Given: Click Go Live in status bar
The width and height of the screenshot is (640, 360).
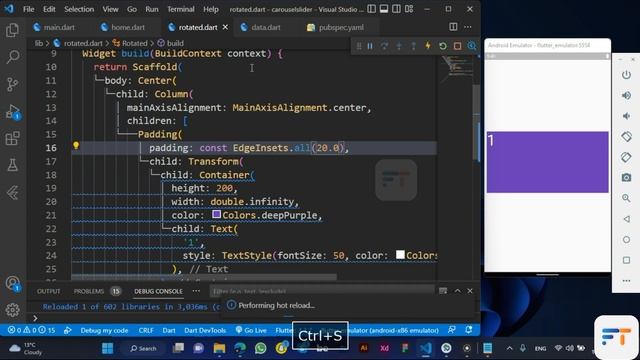Looking at the screenshot, I should tap(251, 330).
